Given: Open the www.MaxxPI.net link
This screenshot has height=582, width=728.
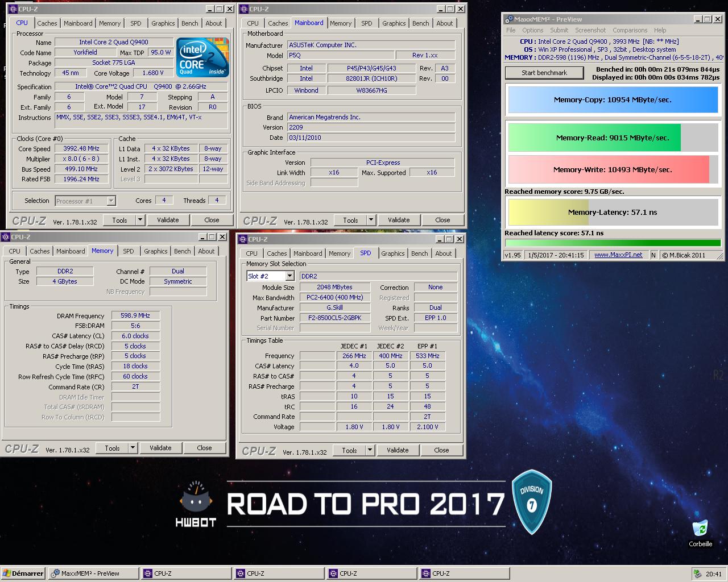Looking at the screenshot, I should click(618, 255).
